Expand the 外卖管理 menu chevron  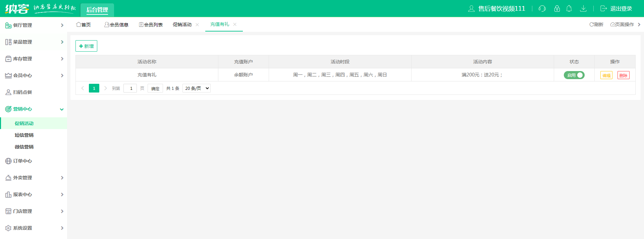[x=62, y=178]
